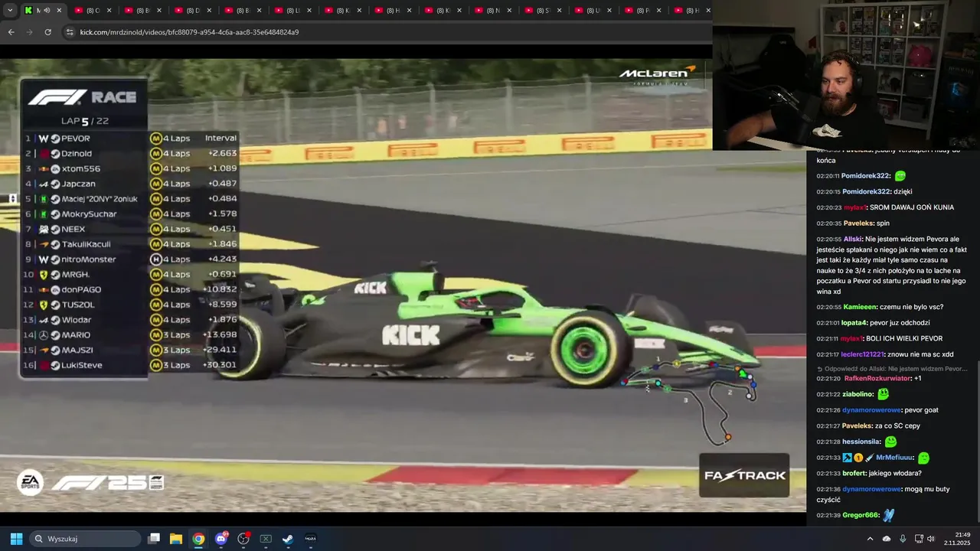
Task: Open the Windows Start menu
Action: click(16, 539)
